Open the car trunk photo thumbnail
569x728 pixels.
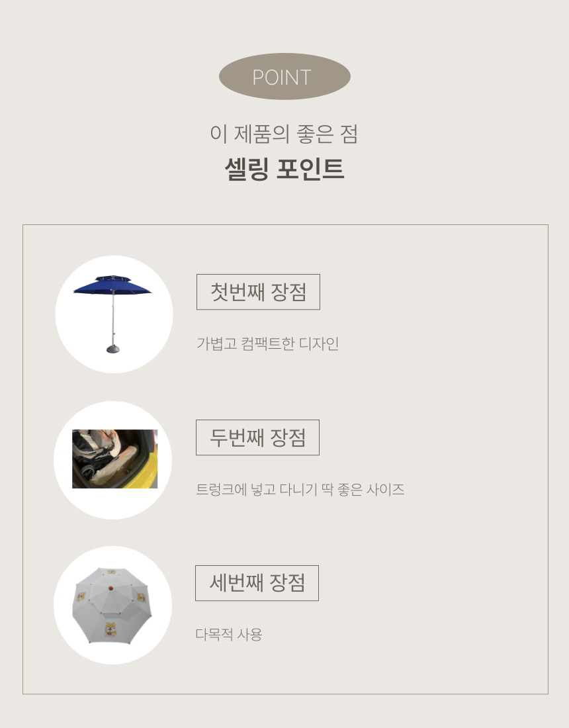click(114, 459)
